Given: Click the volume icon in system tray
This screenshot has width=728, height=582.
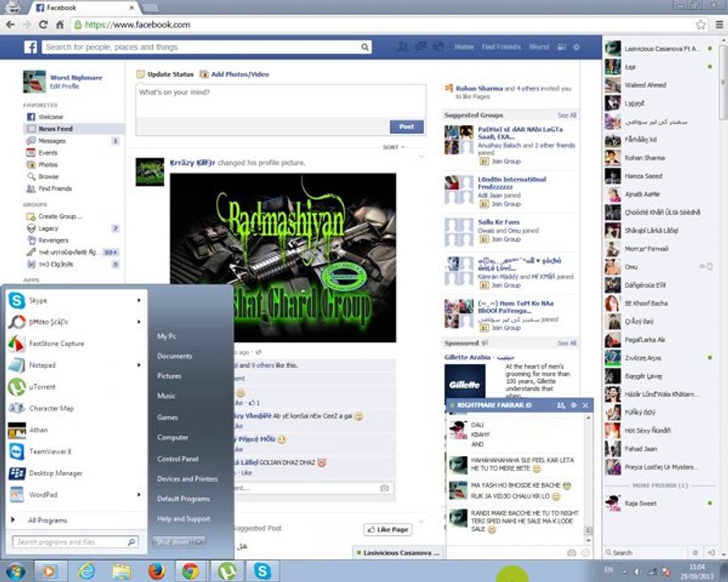Looking at the screenshot, I should click(638, 571).
